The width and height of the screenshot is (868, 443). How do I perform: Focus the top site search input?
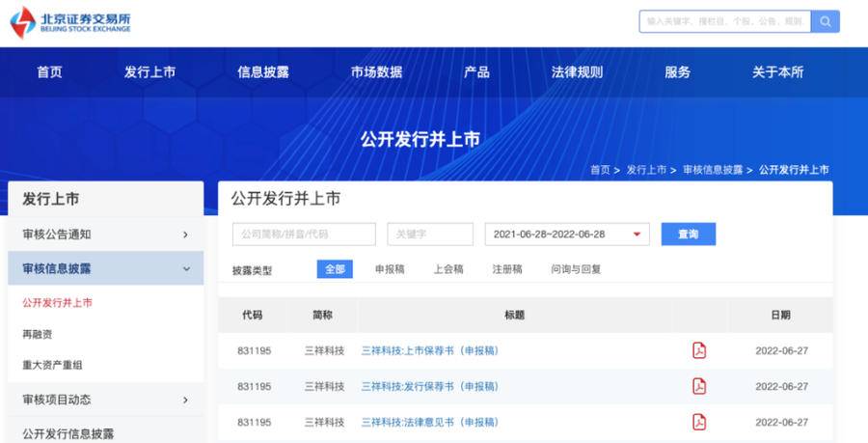tap(725, 21)
